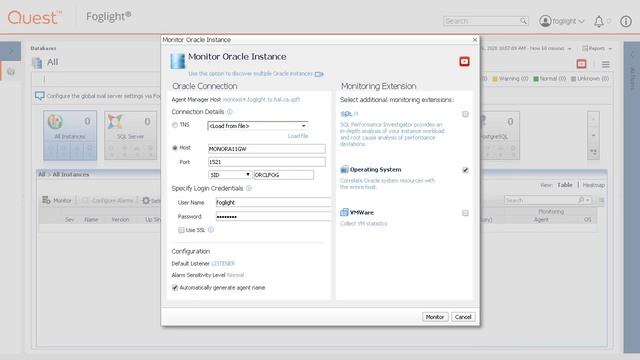Open the SID type dropdown
This screenshot has width=640, height=360.
click(230, 175)
